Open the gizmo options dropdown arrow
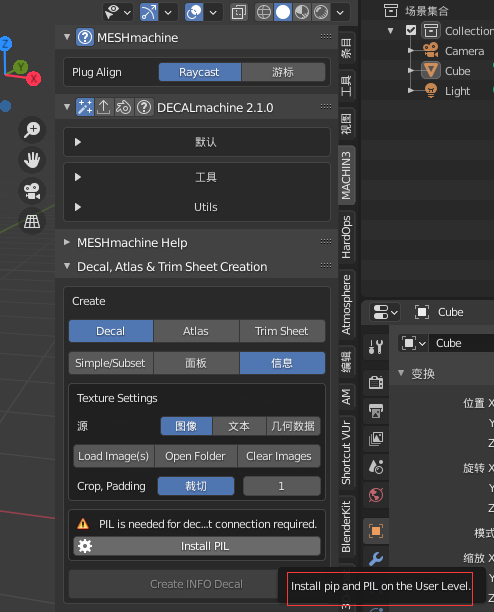This screenshot has height=612, width=494. tap(168, 12)
